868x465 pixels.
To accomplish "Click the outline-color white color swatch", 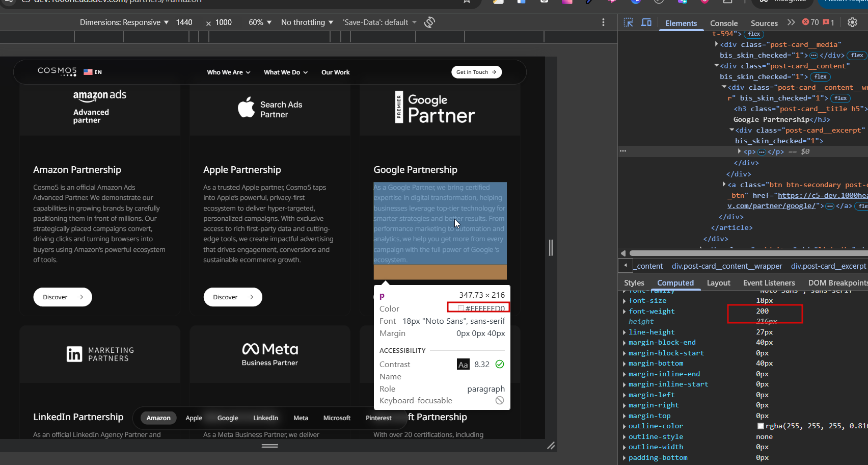I will point(761,426).
